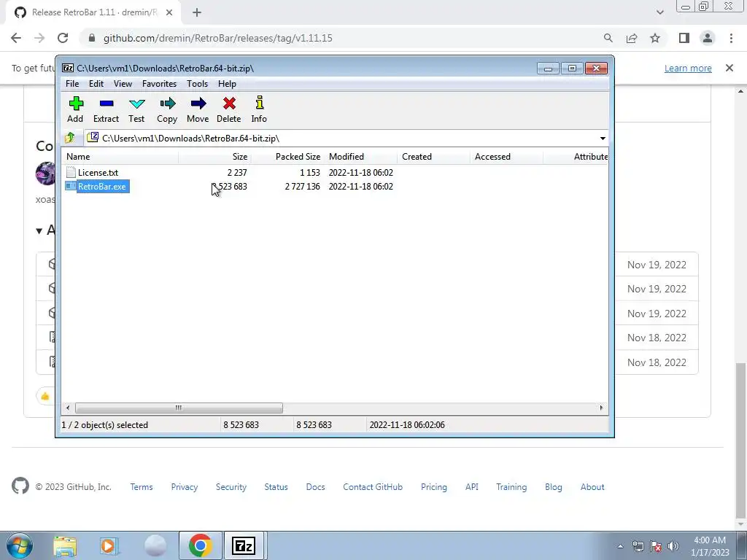Open Chrome profile avatar

708,38
